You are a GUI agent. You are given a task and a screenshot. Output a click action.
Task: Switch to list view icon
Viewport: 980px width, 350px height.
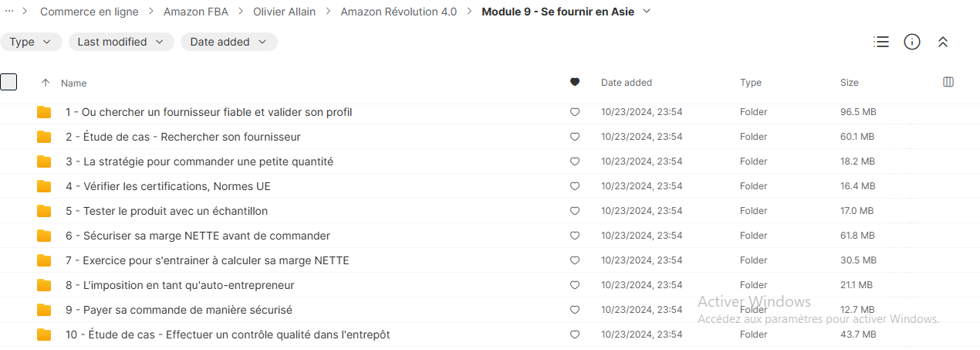(881, 42)
